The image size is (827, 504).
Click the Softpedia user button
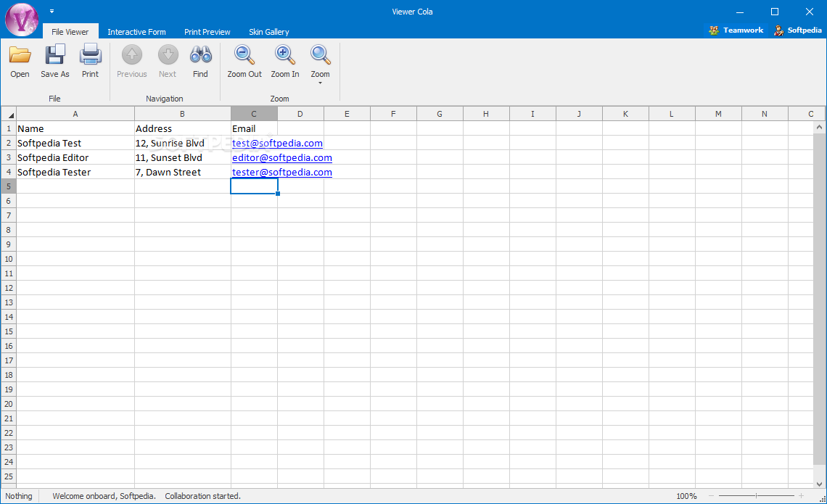coord(797,30)
